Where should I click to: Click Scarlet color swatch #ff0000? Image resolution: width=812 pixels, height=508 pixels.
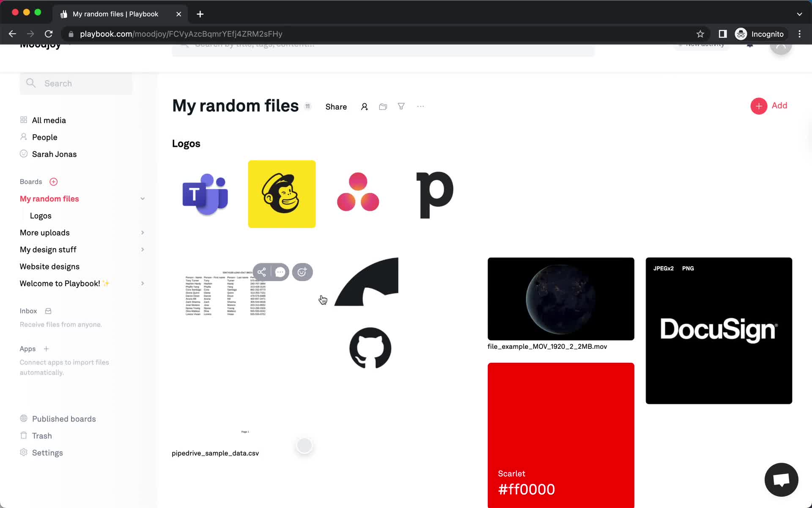point(561,436)
